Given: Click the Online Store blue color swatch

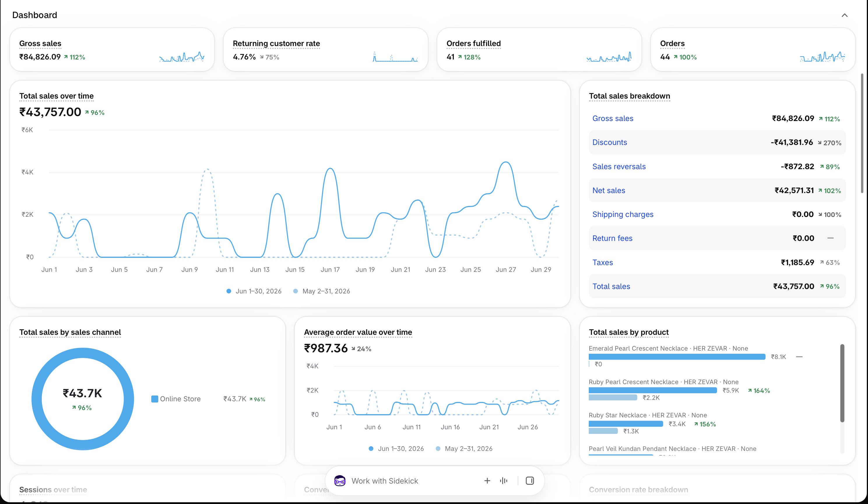Looking at the screenshot, I should click(x=155, y=399).
